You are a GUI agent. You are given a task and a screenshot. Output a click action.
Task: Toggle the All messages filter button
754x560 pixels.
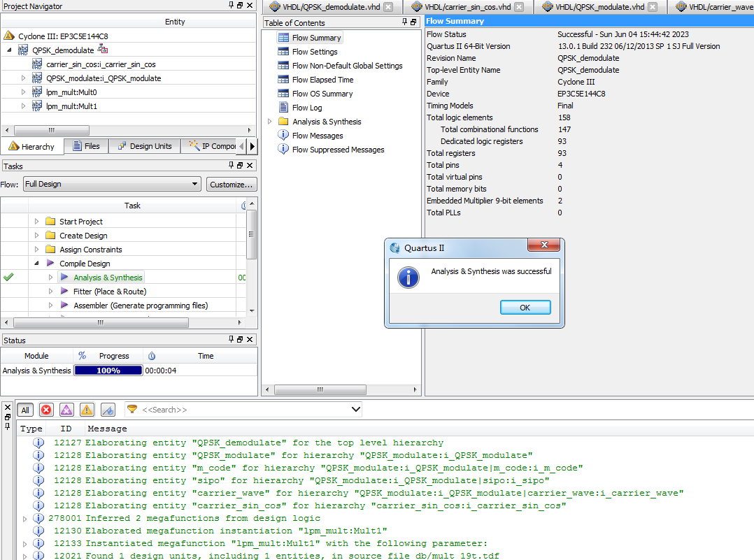[x=24, y=410]
